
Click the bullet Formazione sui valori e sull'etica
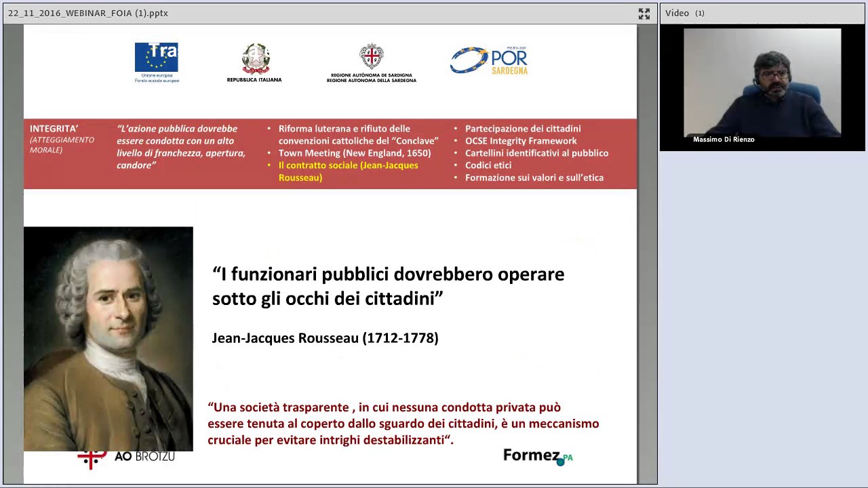pos(534,178)
